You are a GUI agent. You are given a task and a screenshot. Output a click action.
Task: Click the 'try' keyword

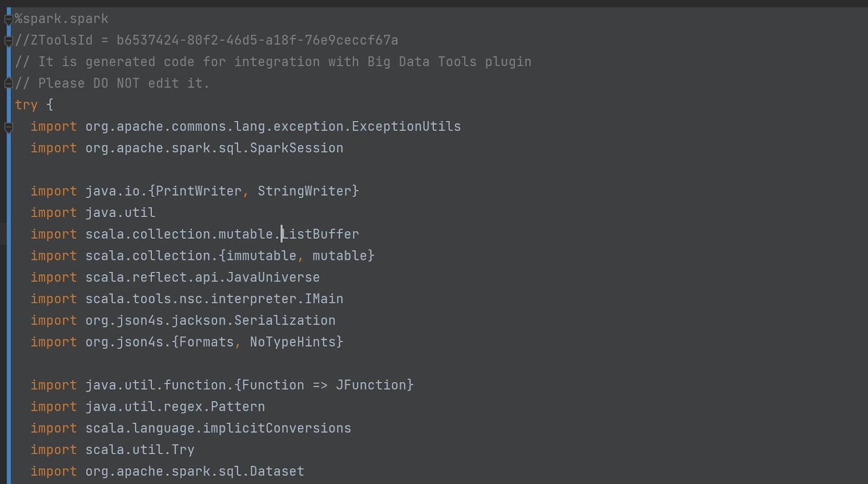tap(26, 105)
